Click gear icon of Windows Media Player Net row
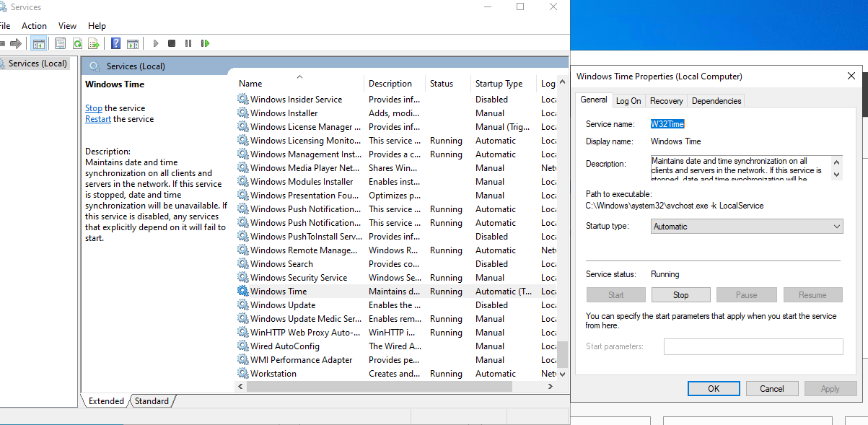Image resolution: width=868 pixels, height=425 pixels. point(243,168)
